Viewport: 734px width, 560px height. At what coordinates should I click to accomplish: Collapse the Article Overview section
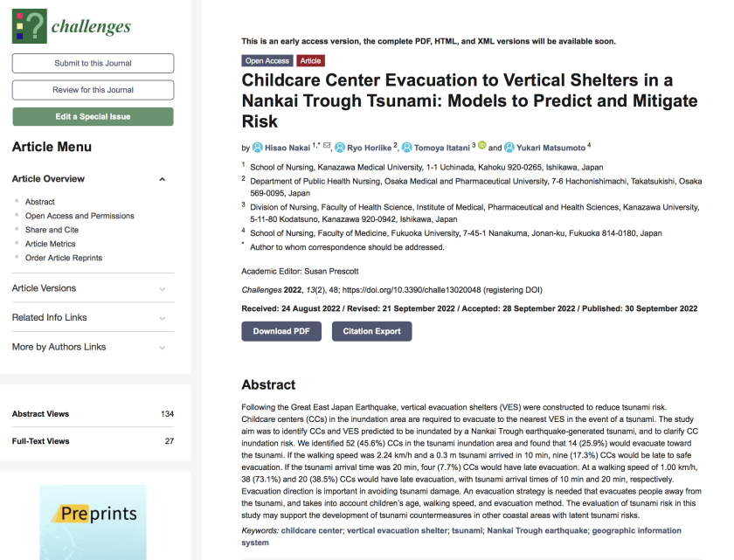click(163, 179)
